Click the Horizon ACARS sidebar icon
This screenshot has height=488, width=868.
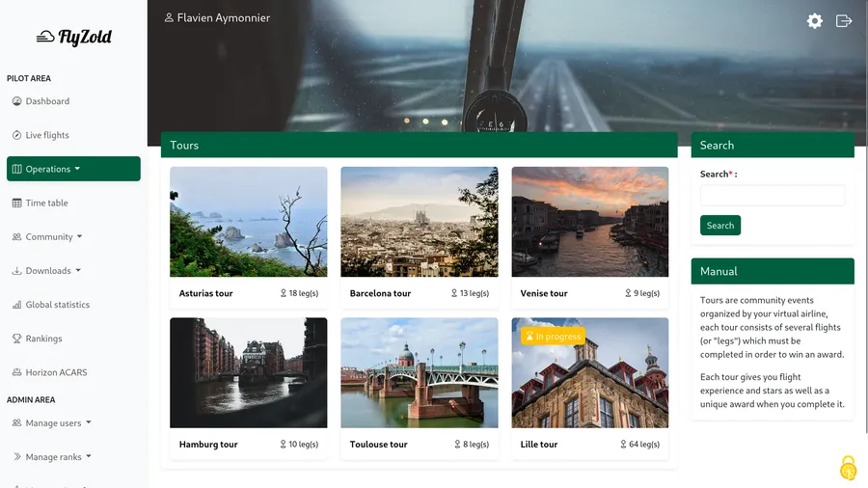(x=16, y=372)
